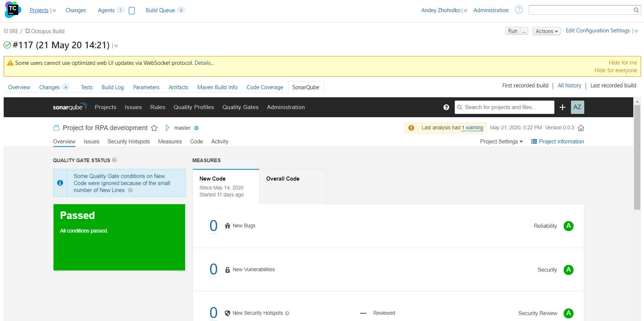Favorite the project with star icon
Image resolution: width=644 pixels, height=321 pixels.
tap(154, 128)
